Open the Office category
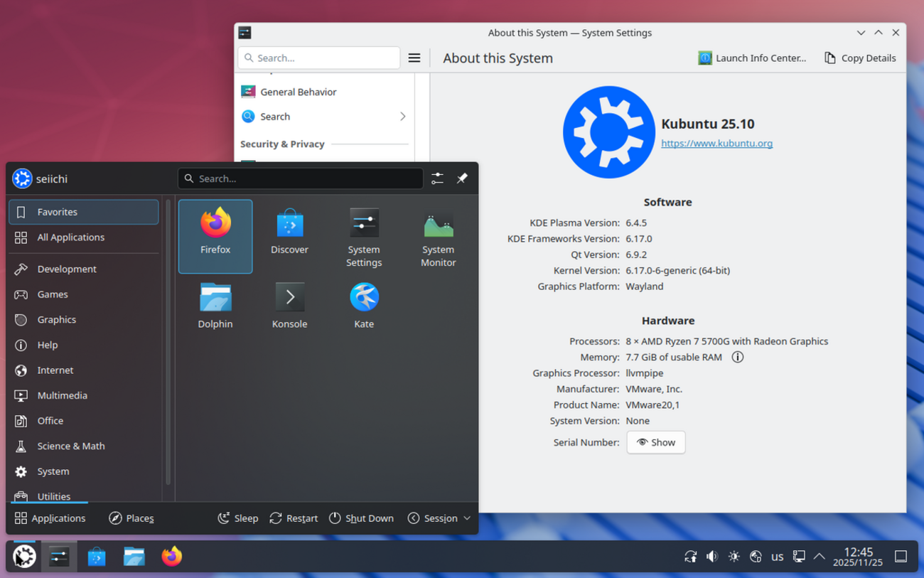 [84, 421]
